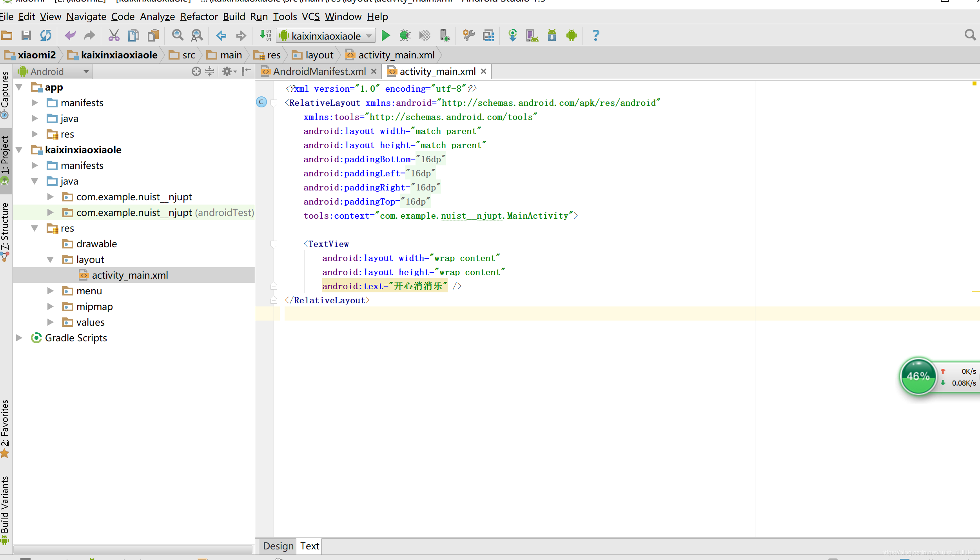Screen dimensions: 980x560
Task: Click the Sync Project with Gradle icon
Action: tap(512, 36)
